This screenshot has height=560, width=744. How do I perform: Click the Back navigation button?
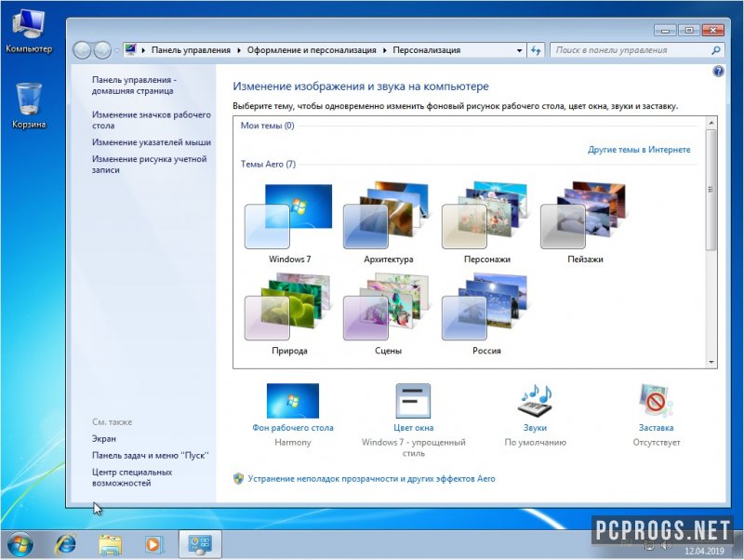coord(82,50)
